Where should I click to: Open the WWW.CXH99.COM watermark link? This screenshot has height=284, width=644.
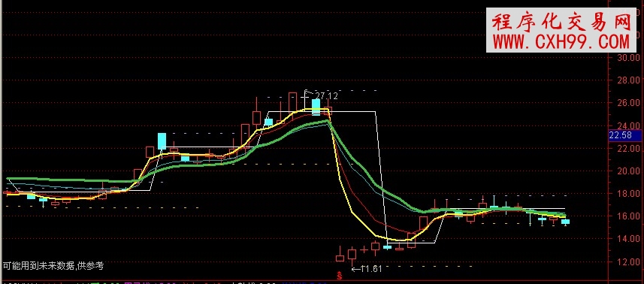coord(561,42)
